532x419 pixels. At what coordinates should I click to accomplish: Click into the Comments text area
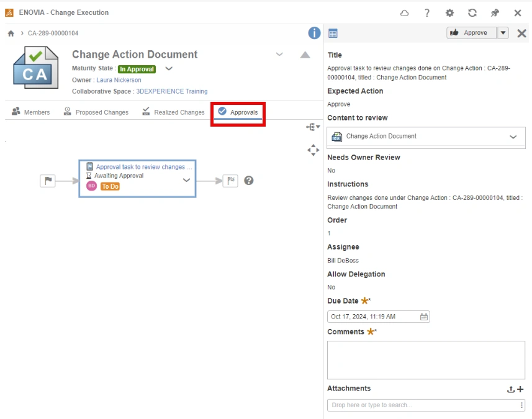pyautogui.click(x=426, y=360)
